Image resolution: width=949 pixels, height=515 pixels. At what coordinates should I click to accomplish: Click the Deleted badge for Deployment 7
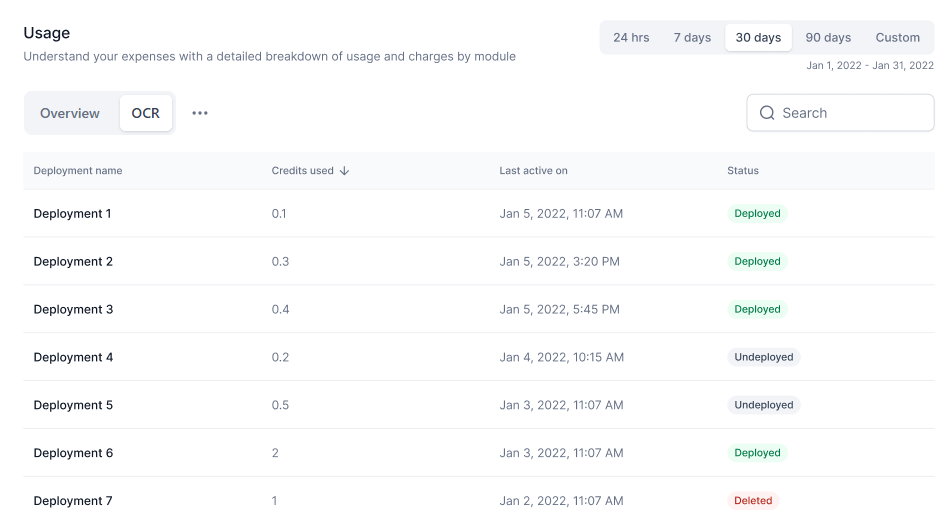[x=753, y=500]
